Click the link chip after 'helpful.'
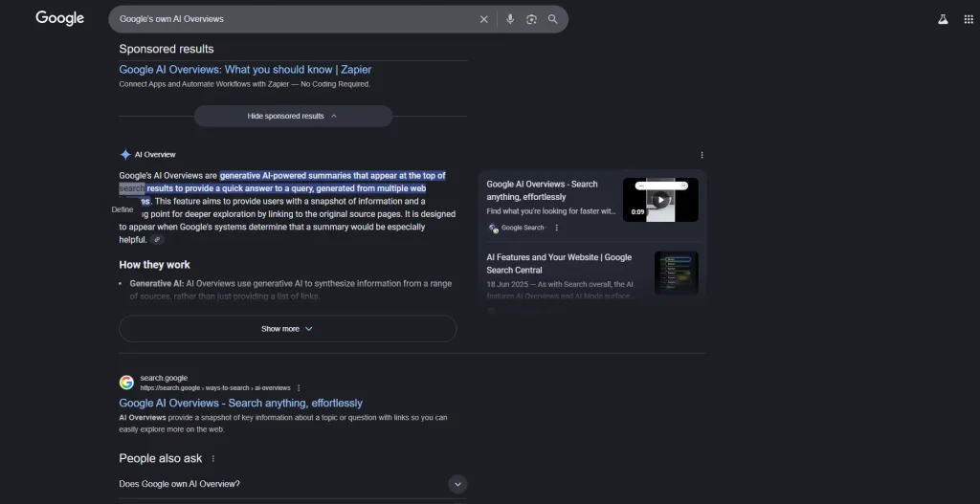This screenshot has width=980, height=504. [x=157, y=240]
